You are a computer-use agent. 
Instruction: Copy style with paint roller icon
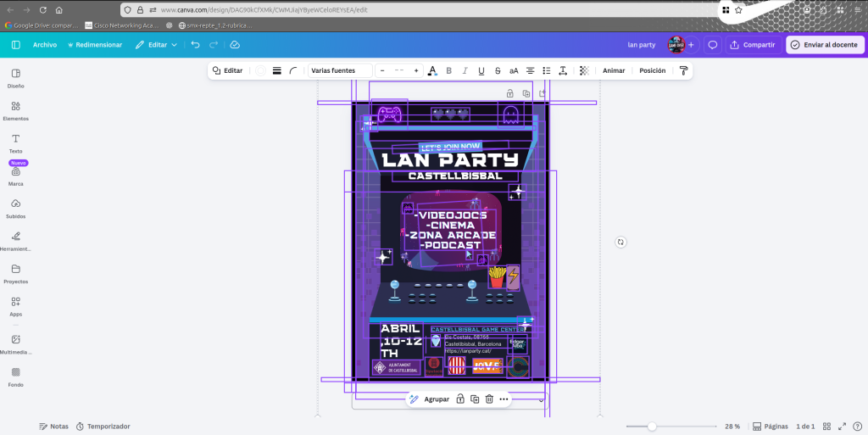683,71
